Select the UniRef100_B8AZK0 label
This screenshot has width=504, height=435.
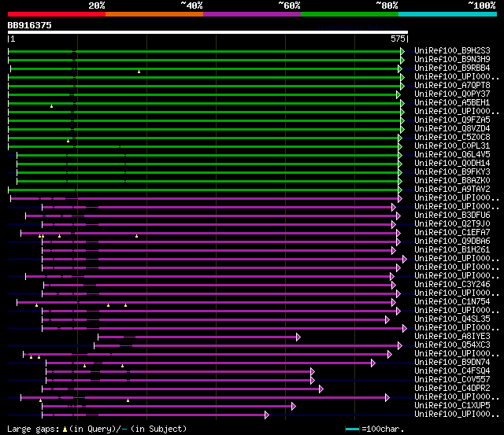[x=452, y=180]
